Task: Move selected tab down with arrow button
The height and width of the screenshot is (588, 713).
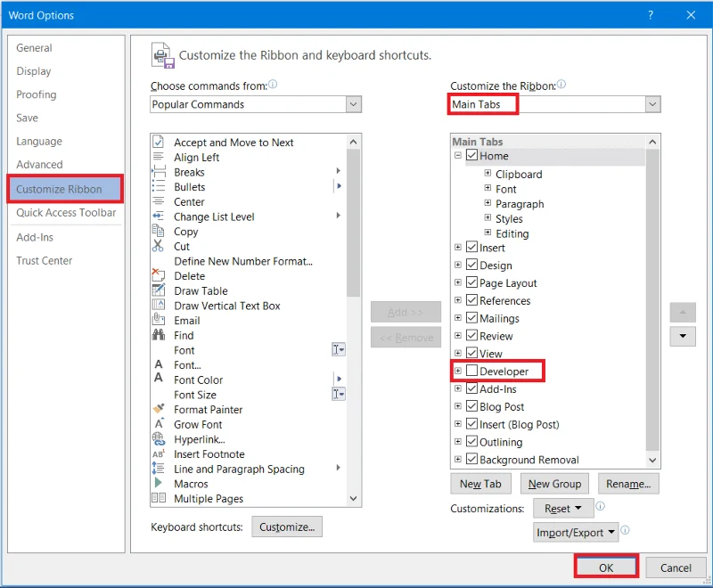Action: pos(683,336)
